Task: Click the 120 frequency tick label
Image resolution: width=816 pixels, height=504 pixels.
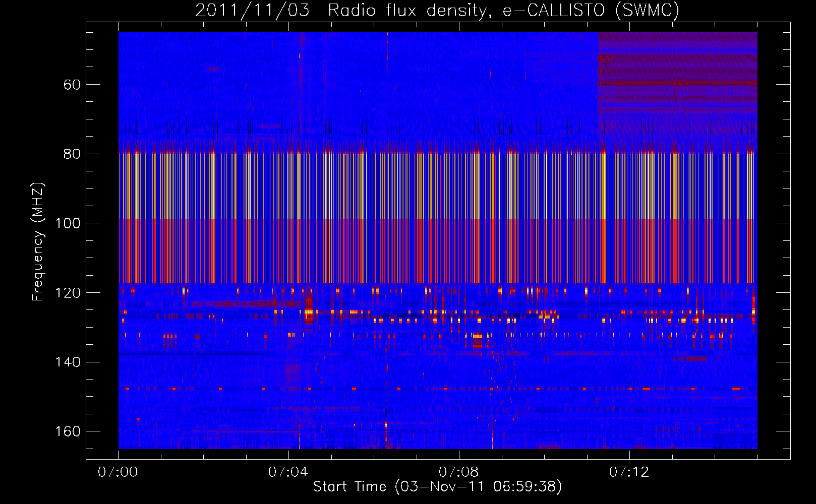Action: click(x=68, y=293)
